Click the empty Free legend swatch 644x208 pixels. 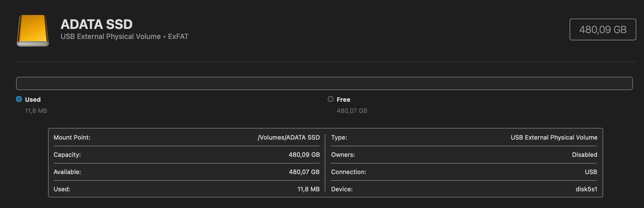[330, 99]
